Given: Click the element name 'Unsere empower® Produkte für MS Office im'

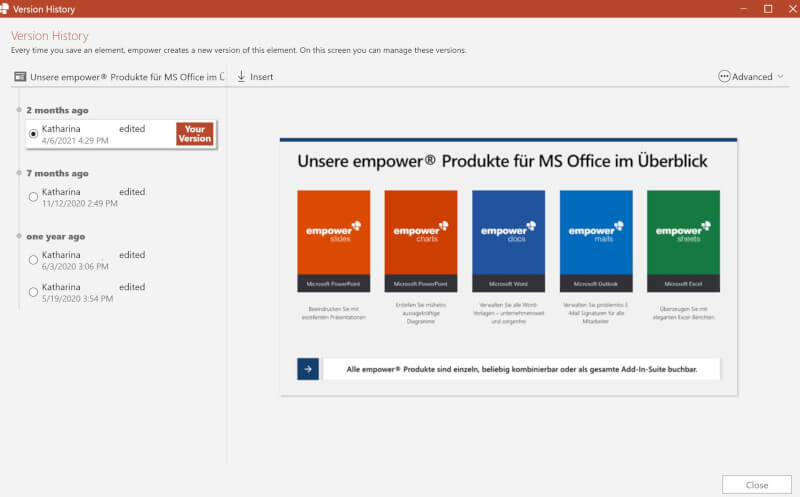Looking at the screenshot, I should 127,77.
